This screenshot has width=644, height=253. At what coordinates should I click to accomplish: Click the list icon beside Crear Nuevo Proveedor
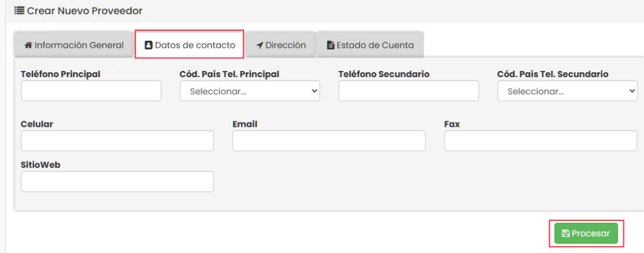pos(19,11)
